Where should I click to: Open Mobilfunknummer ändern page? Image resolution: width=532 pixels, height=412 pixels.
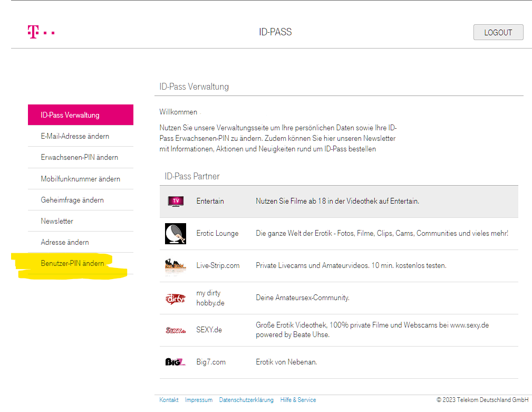pyautogui.click(x=81, y=179)
